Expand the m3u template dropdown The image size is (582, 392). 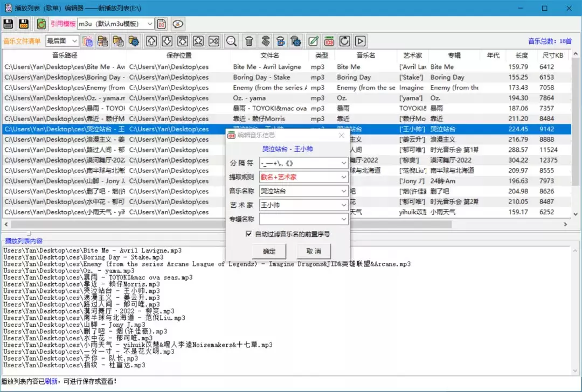[x=116, y=24]
